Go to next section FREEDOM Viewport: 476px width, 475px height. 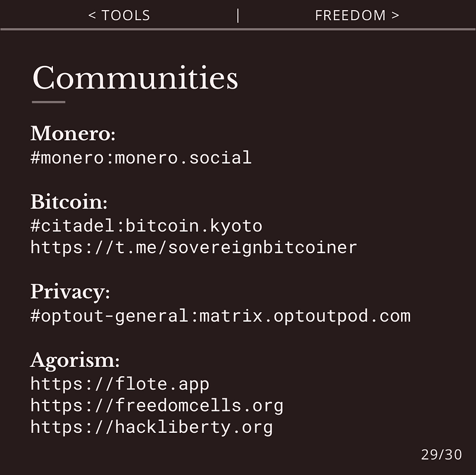(x=357, y=15)
